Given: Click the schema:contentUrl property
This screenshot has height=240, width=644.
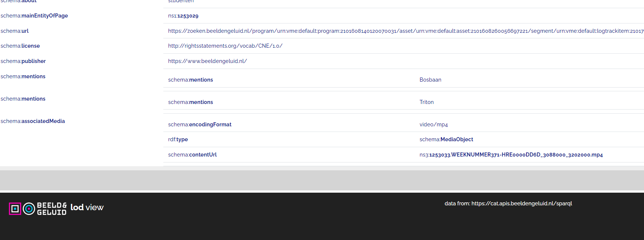Looking at the screenshot, I should click(x=192, y=155).
